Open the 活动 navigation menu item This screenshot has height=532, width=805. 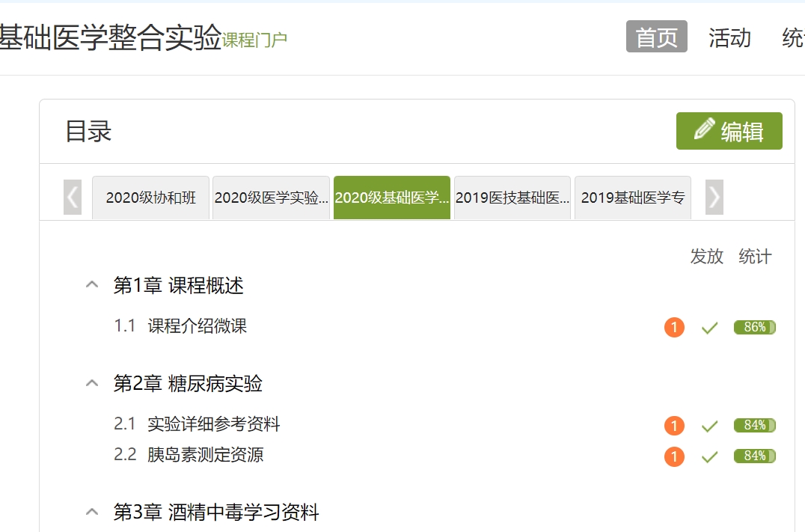[729, 37]
